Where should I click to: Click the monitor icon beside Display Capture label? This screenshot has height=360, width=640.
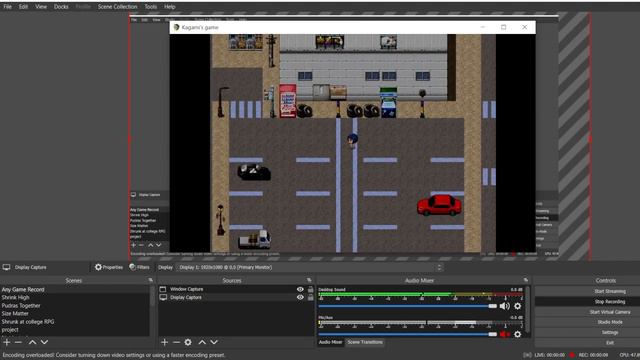[x=7, y=267]
